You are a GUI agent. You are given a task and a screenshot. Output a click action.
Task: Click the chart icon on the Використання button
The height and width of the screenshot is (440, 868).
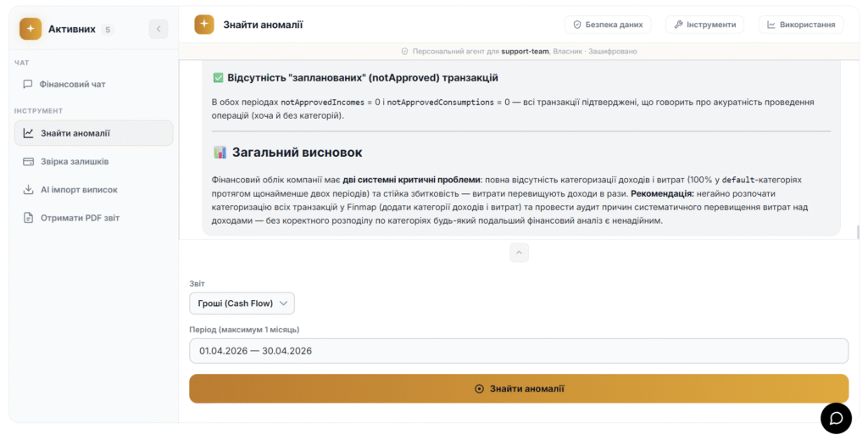(771, 25)
